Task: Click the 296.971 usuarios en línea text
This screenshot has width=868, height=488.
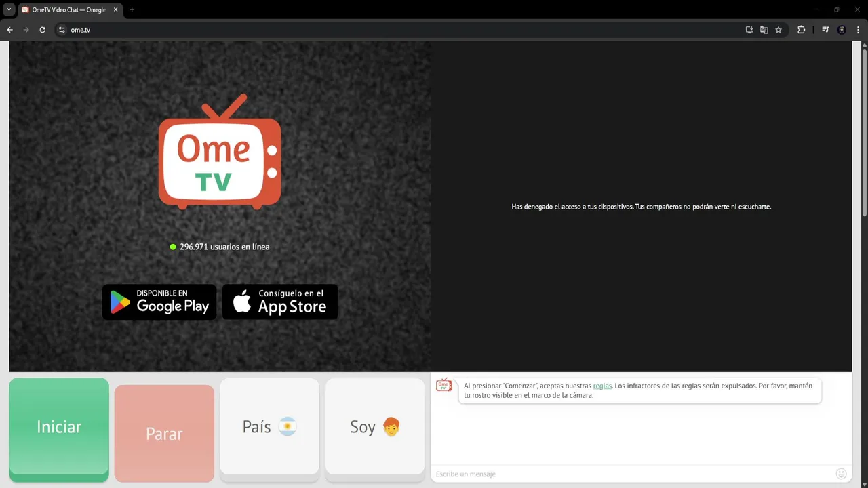Action: tap(224, 247)
